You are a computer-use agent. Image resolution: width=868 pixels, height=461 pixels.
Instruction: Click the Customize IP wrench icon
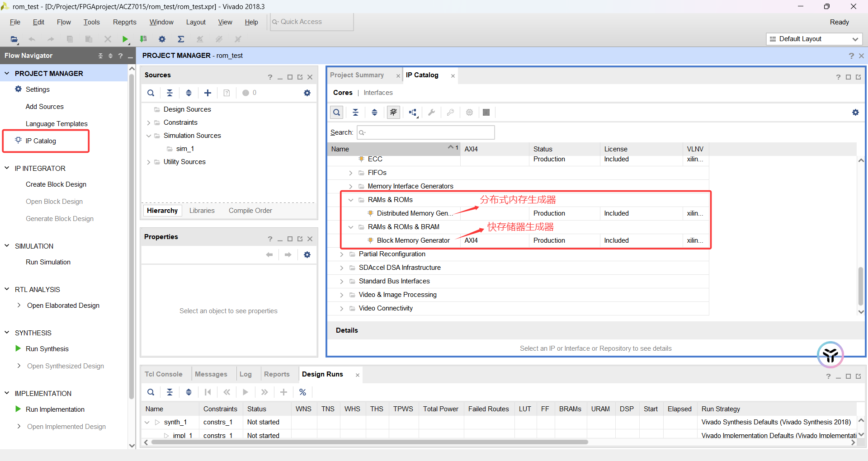(432, 113)
